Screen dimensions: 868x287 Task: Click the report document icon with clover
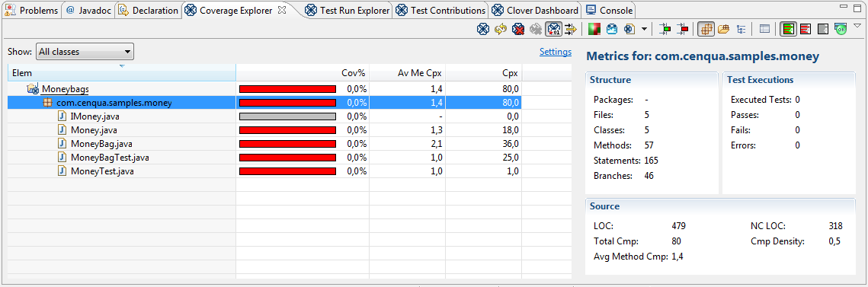[x=629, y=29]
